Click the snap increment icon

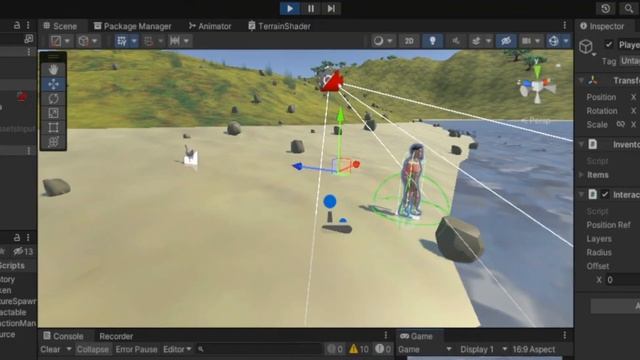(149, 41)
